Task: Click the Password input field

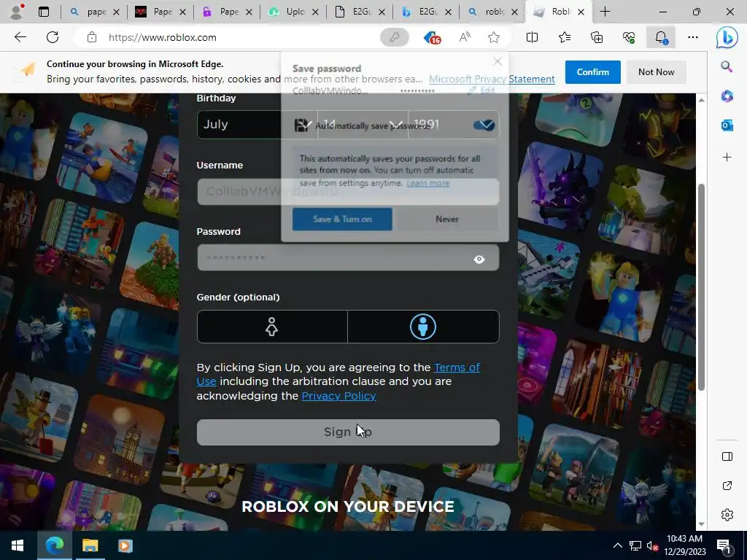Action: pos(348,257)
